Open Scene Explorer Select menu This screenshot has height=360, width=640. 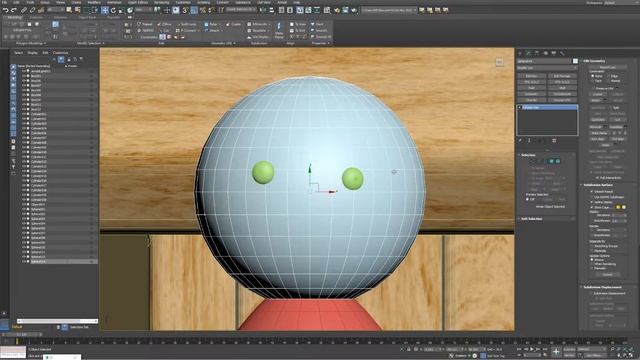click(x=18, y=53)
